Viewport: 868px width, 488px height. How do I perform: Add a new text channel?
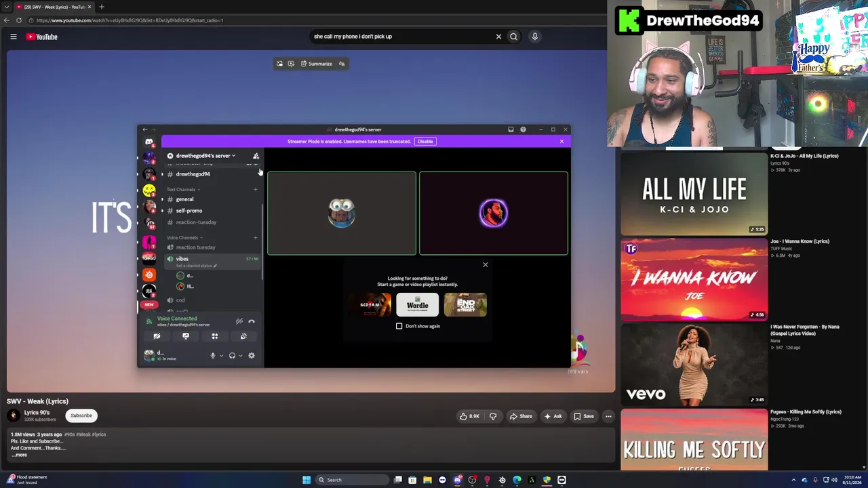(x=256, y=190)
